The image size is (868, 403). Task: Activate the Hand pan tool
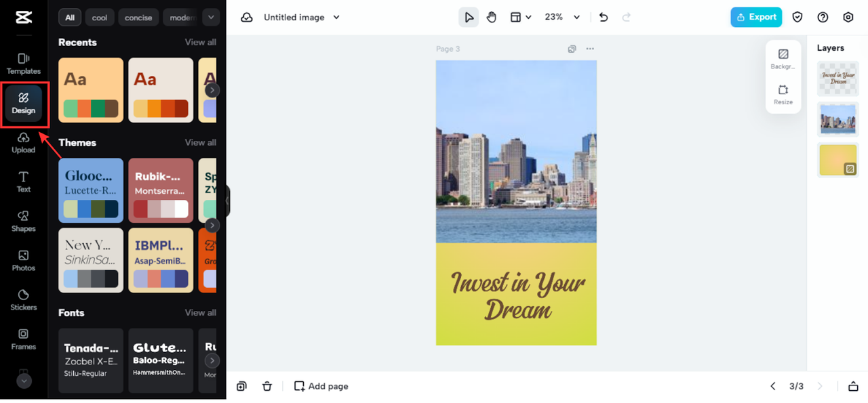click(492, 18)
